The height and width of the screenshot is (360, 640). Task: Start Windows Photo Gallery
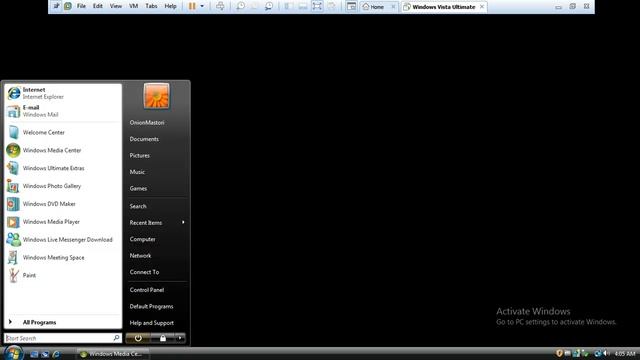(63, 186)
